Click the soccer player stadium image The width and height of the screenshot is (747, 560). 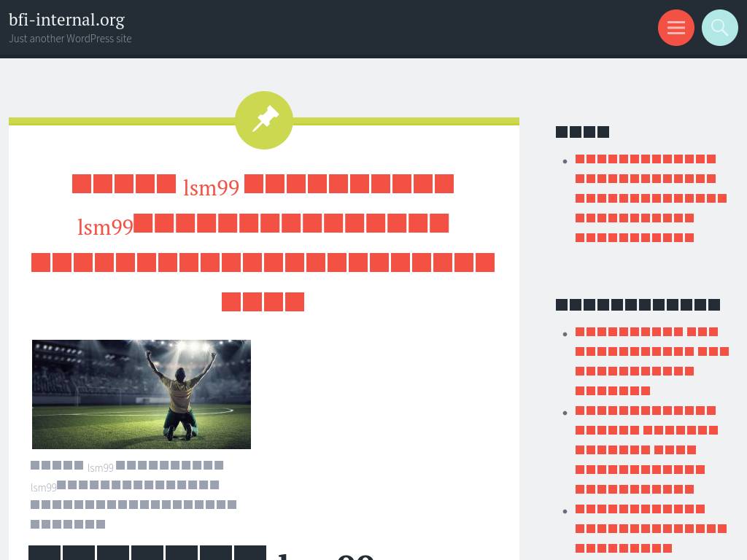(x=142, y=394)
